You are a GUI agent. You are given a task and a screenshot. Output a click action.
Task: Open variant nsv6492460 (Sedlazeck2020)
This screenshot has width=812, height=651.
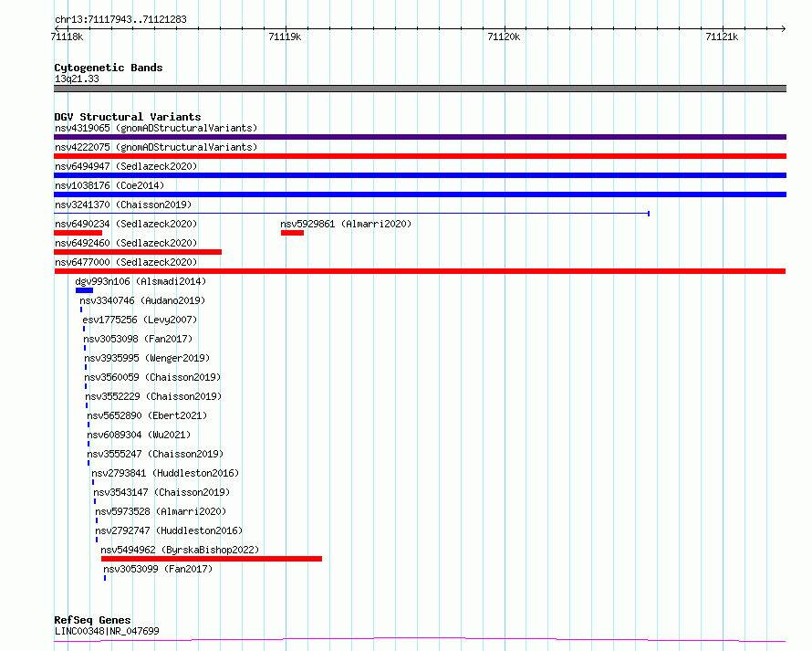[x=126, y=243]
